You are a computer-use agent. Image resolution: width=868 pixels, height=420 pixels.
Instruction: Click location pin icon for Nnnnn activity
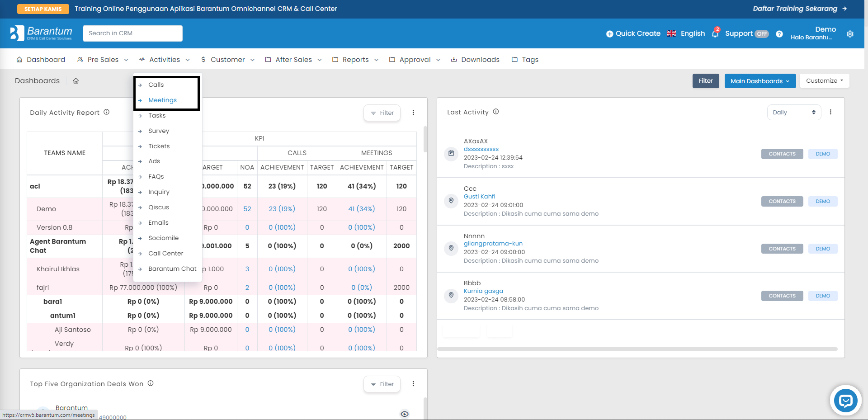coord(451,248)
